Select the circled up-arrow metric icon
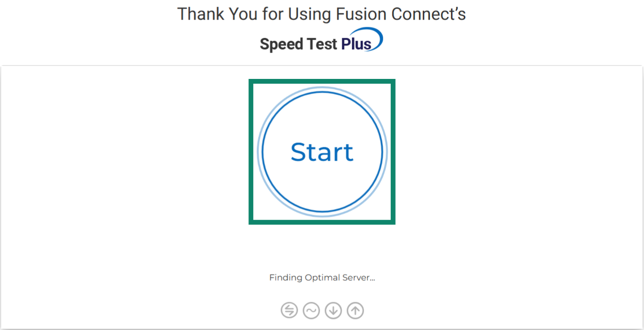This screenshot has height=330, width=644. [x=355, y=310]
